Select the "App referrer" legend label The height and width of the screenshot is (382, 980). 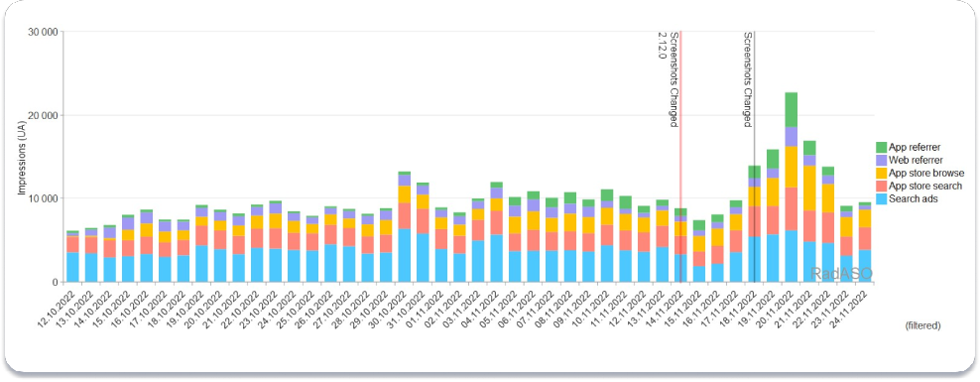pyautogui.click(x=915, y=147)
